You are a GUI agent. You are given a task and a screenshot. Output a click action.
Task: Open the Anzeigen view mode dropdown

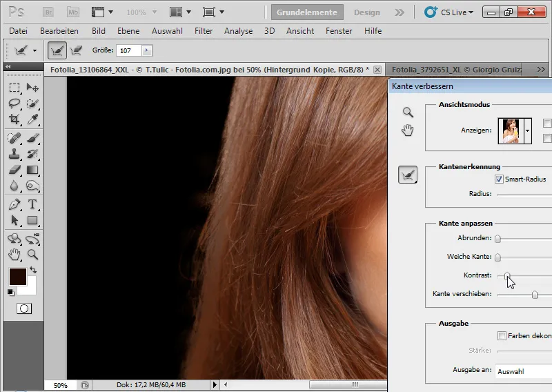pos(527,131)
